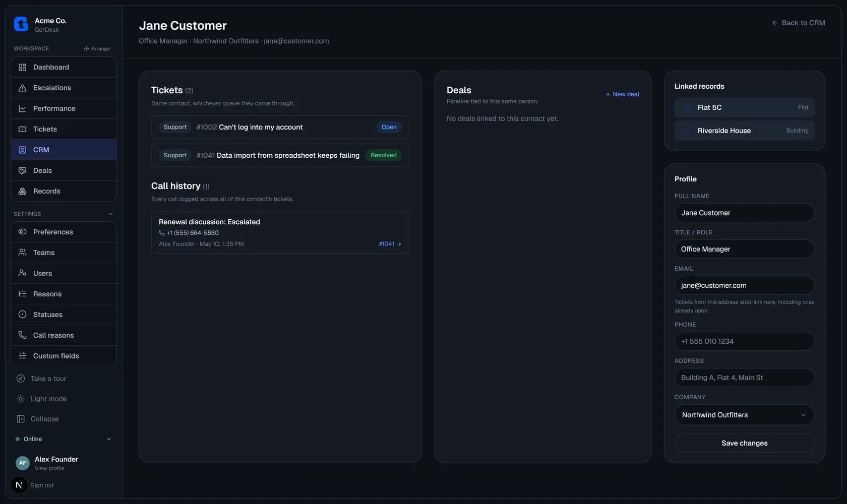Open ticket #1002 Can't log into my account
The height and width of the screenshot is (504, 847).
click(x=280, y=127)
